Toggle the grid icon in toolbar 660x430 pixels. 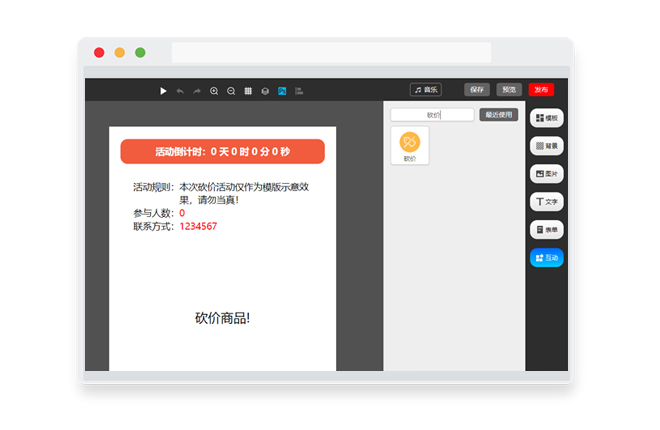(248, 91)
